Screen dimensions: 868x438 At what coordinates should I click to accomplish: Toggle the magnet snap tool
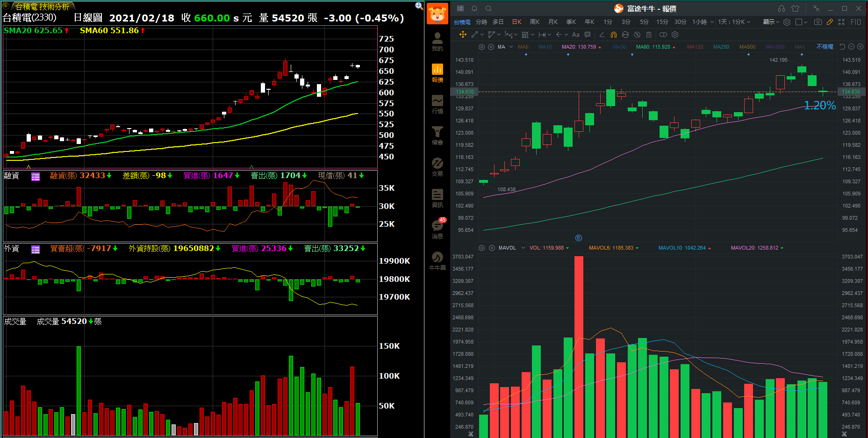point(614,35)
